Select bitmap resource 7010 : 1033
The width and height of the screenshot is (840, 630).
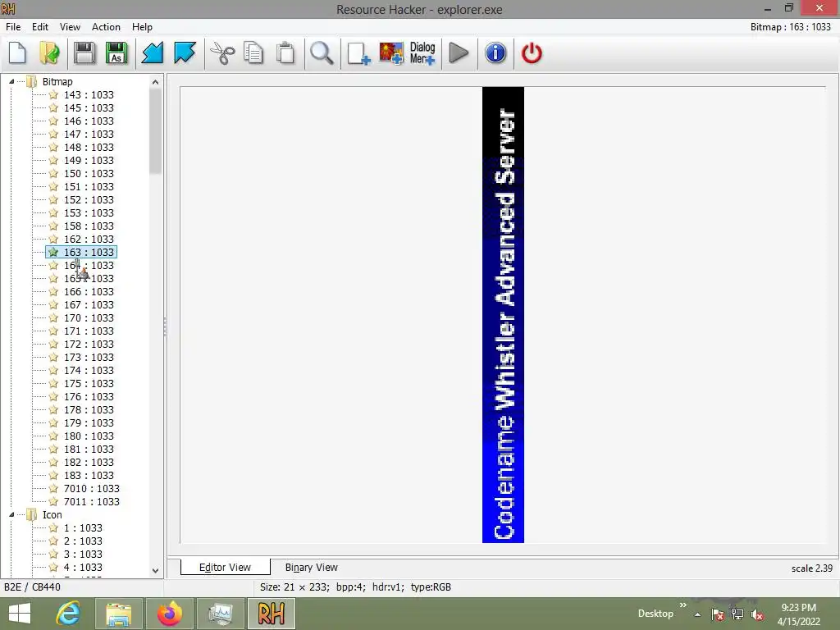tap(92, 489)
